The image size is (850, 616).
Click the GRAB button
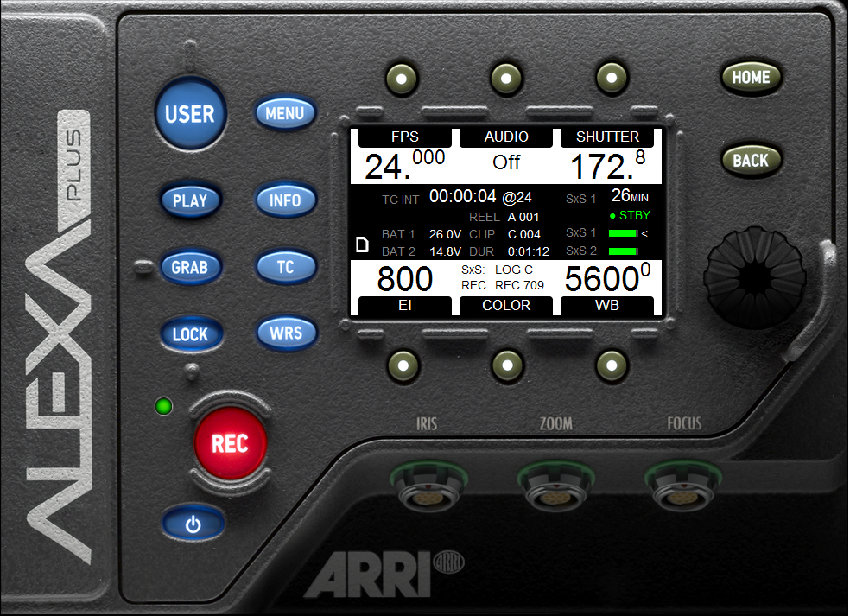190,267
